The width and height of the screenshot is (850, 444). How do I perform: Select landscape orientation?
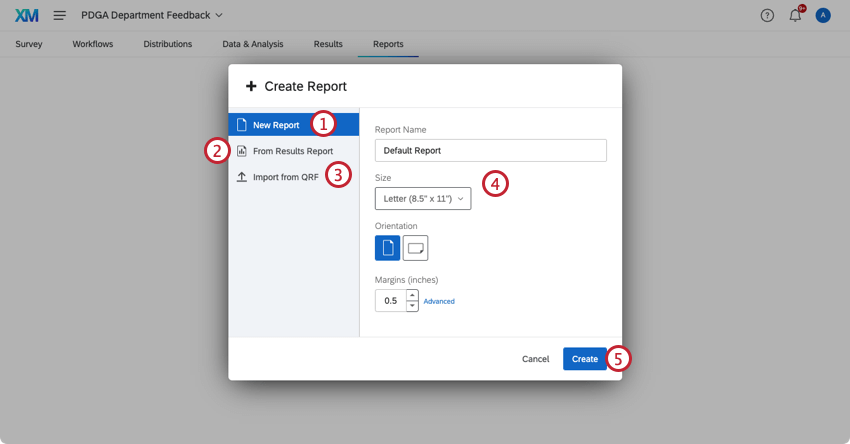click(415, 248)
